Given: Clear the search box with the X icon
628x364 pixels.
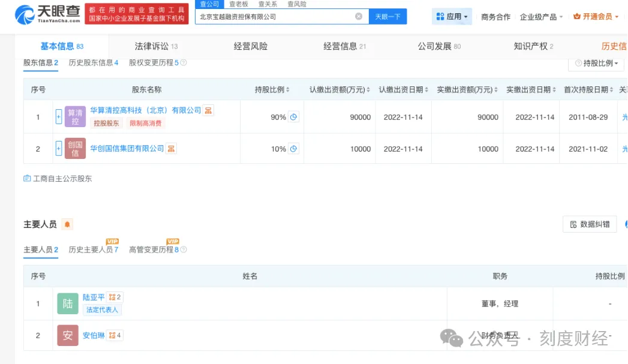Looking at the screenshot, I should [359, 16].
